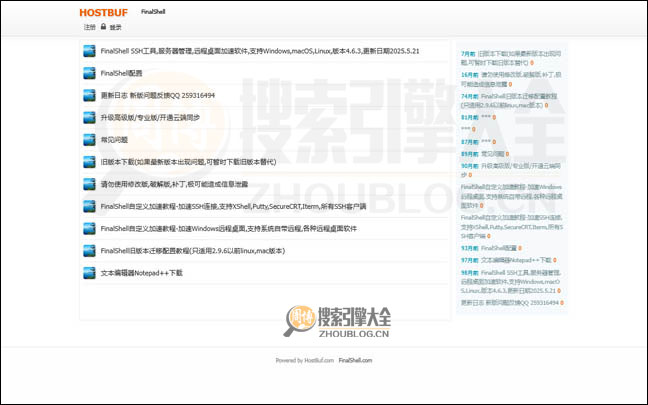648x405 pixels.
Task: Open 升级高级版/专业版/开通云端同步 topic in list
Action: tap(150, 118)
